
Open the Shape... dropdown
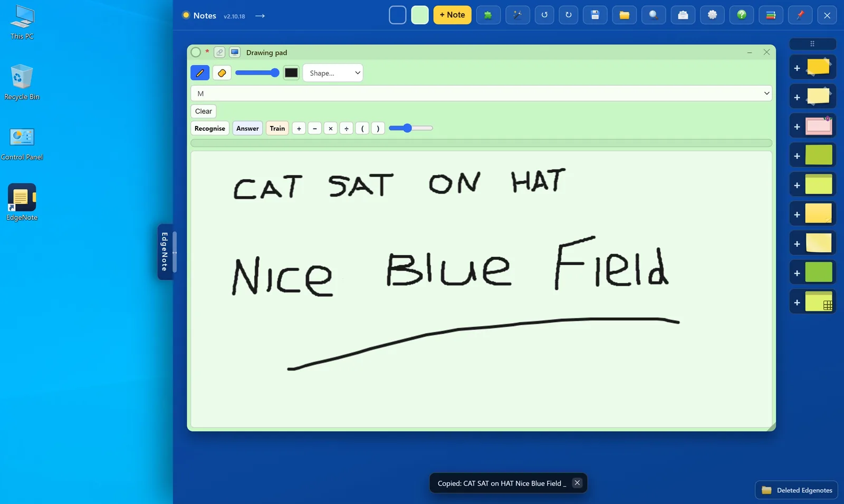coord(333,73)
